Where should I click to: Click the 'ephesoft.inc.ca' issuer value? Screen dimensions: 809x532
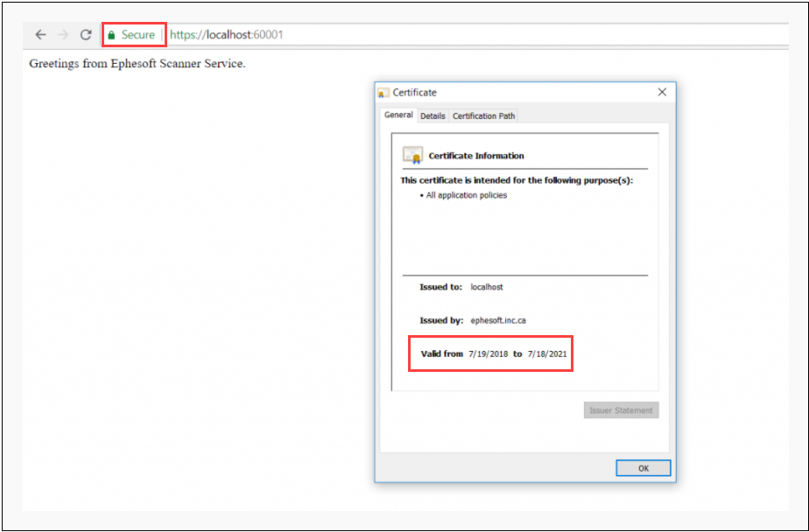click(498, 320)
